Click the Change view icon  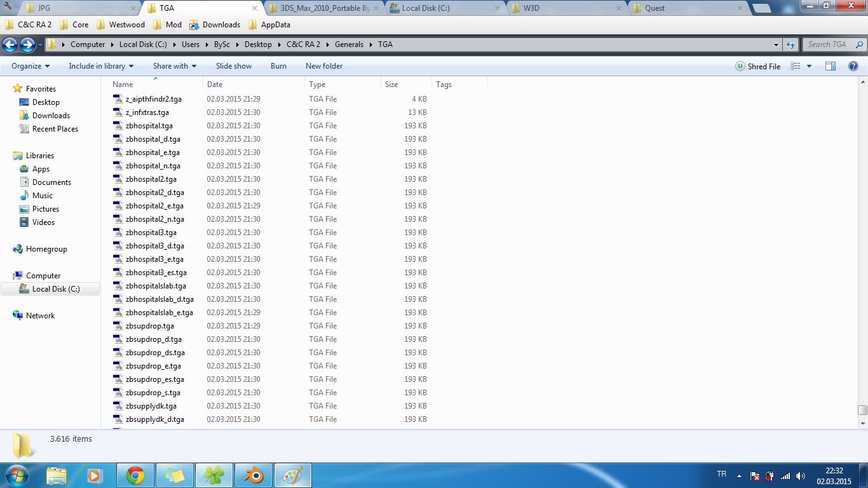[x=795, y=66]
